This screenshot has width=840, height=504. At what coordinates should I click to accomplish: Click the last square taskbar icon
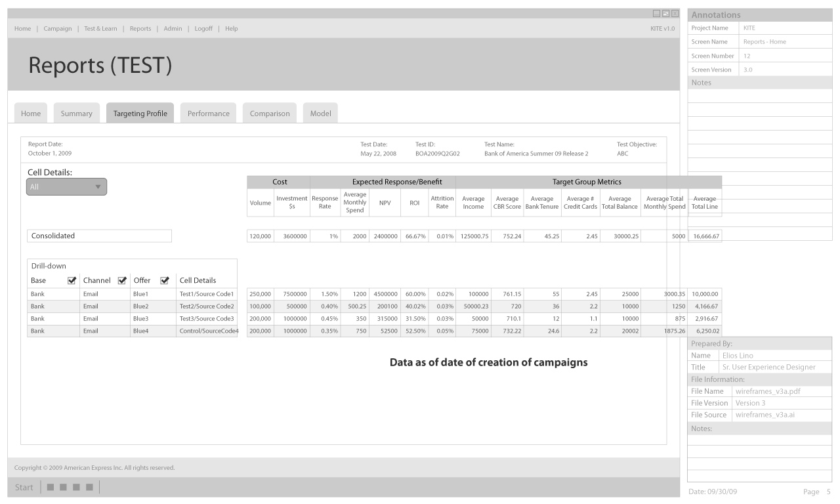[x=89, y=487]
